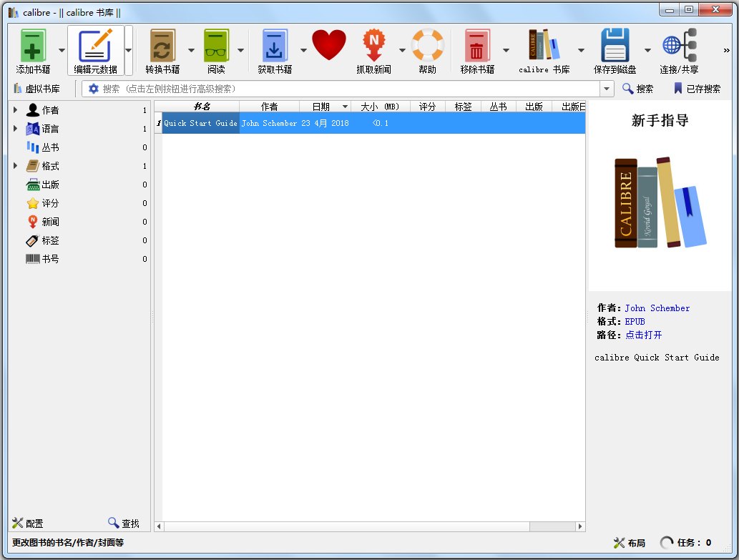Click in the search input field

click(x=348, y=89)
